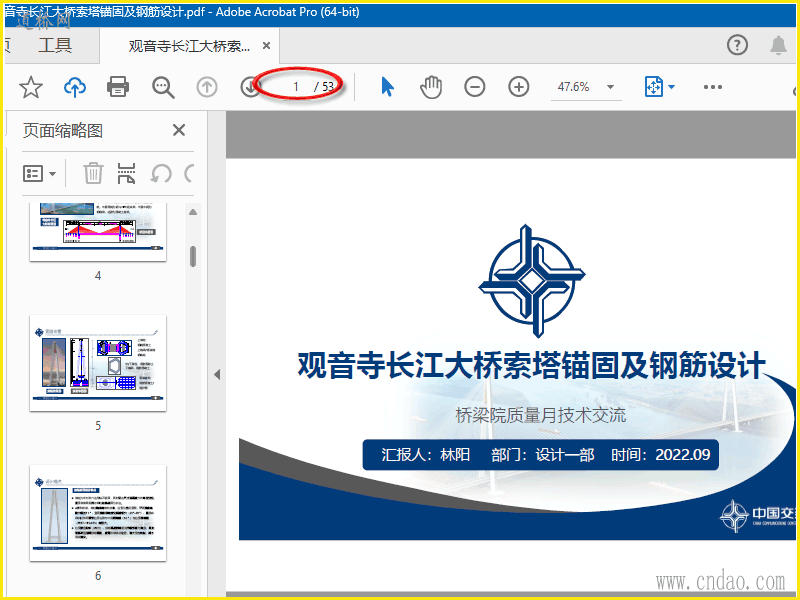Screen dimensions: 800x600
Task: Go to the previous page arrow
Action: coord(207,87)
